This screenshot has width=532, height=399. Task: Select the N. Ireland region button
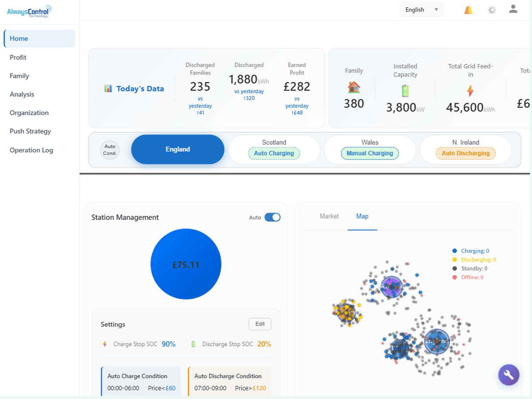465,149
